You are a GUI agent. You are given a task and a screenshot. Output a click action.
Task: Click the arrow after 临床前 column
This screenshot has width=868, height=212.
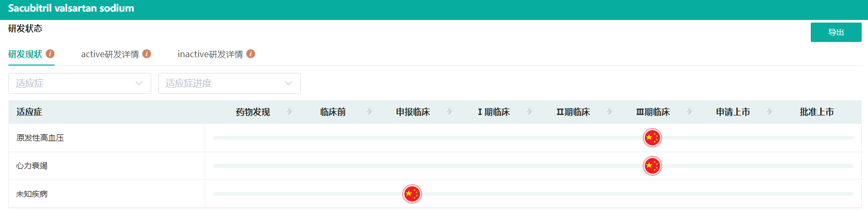coord(369,111)
